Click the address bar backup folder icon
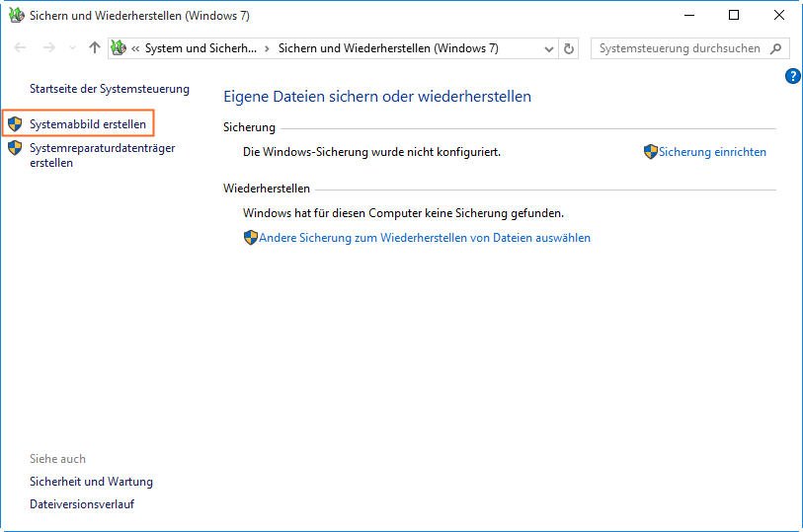Screen dimensions: 803x532 119,48
